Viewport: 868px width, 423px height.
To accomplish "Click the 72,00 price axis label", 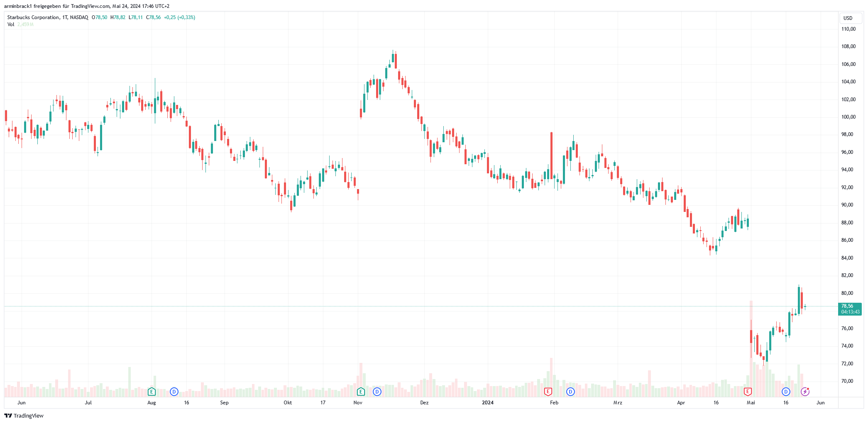I will click(x=847, y=364).
